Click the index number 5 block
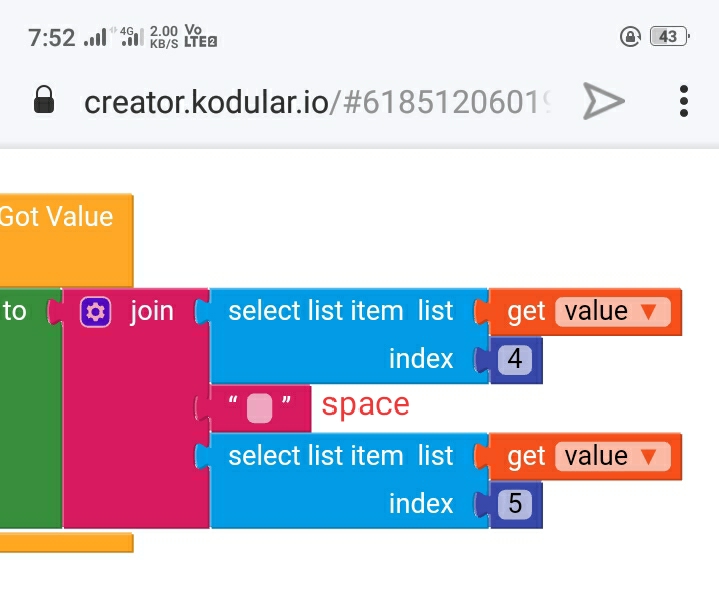Screen dimensions: 719x608 coord(515,504)
